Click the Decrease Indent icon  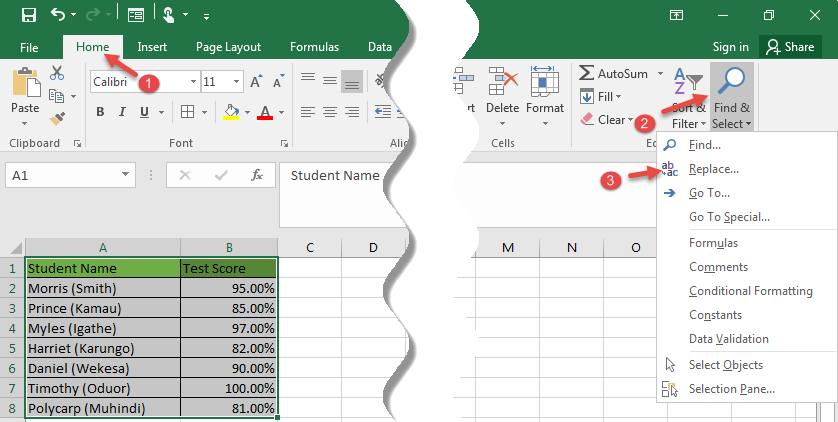tap(383, 112)
